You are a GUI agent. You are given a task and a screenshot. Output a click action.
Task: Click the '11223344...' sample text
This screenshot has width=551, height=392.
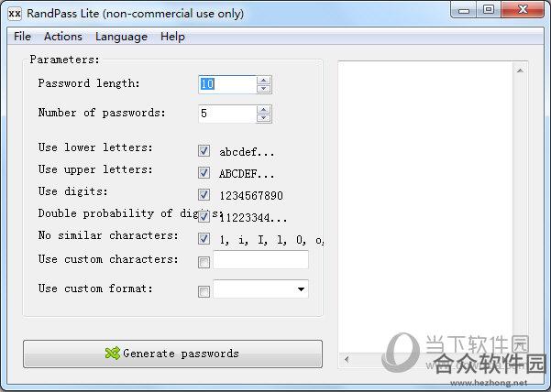253,218
